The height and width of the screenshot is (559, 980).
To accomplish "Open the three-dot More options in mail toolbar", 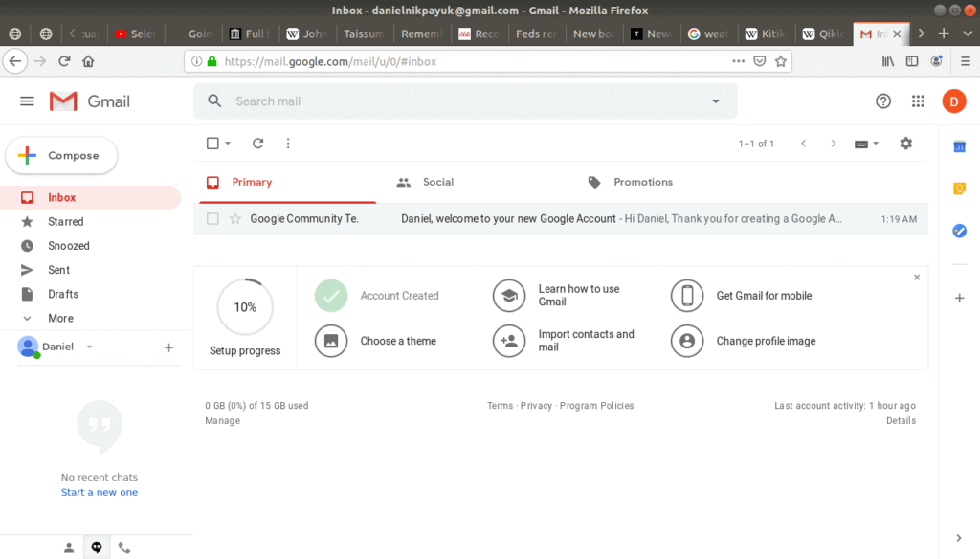I will 288,144.
